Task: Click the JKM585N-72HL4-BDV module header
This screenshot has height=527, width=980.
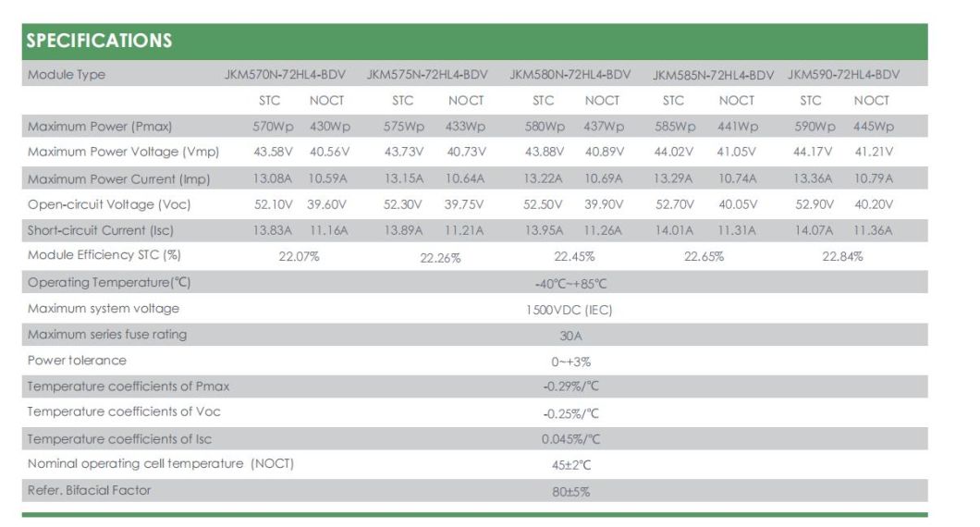Action: (713, 74)
